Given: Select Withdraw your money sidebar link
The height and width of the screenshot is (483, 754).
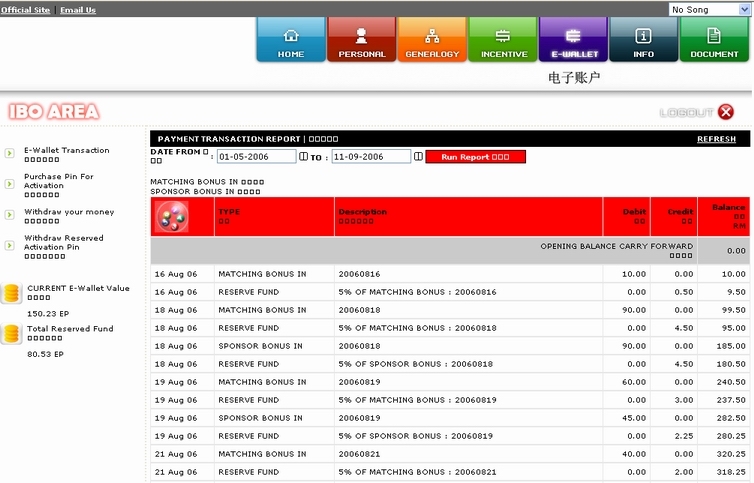Looking at the screenshot, I should coord(69,212).
